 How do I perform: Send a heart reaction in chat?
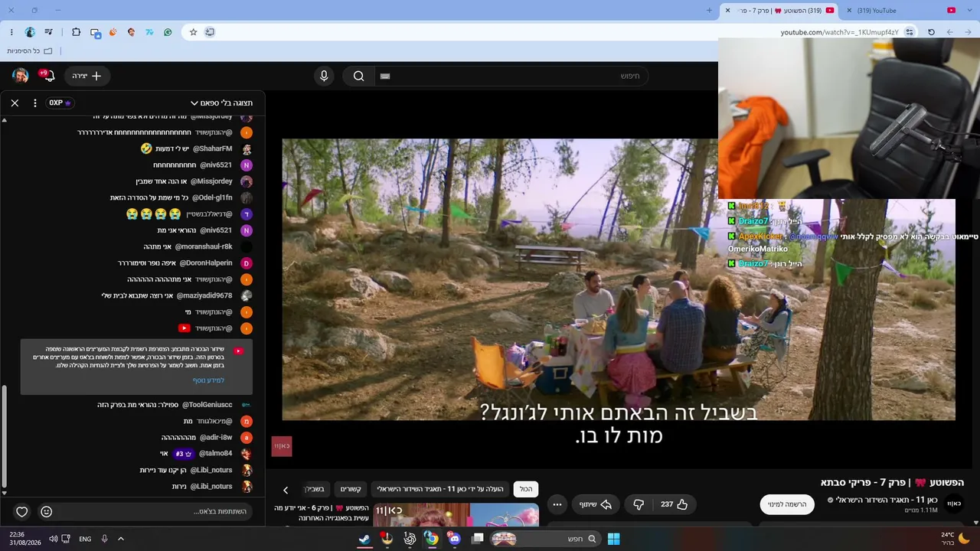(22, 511)
